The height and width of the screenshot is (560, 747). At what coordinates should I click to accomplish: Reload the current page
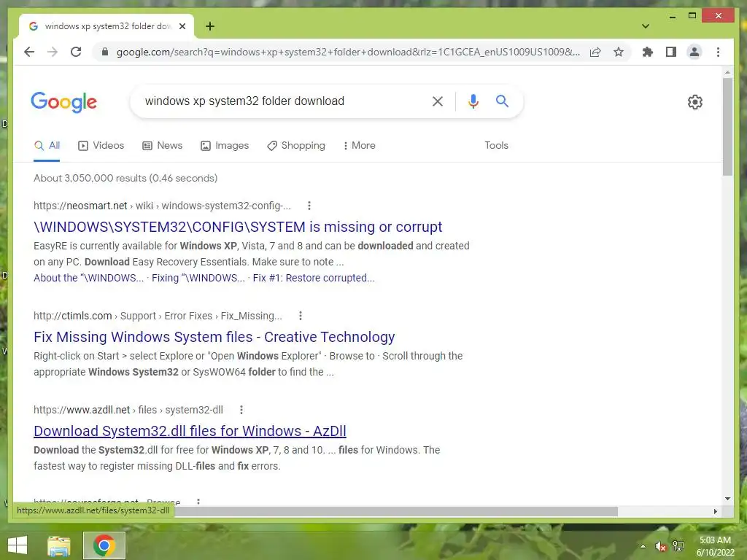pos(76,52)
